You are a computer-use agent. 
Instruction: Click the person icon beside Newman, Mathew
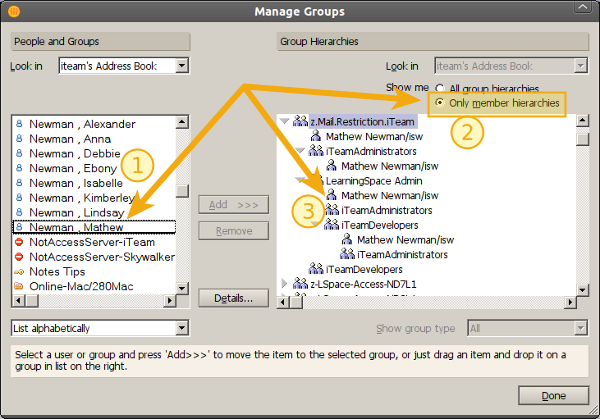coord(19,227)
